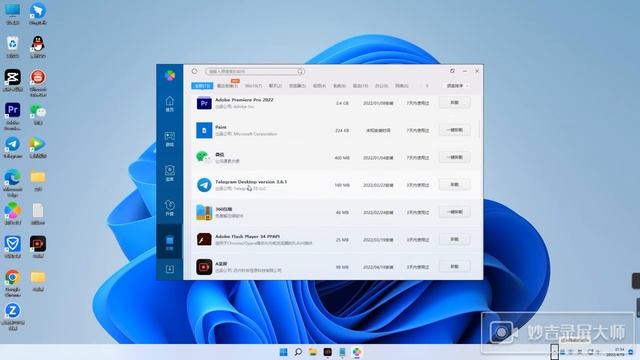Click the colorful app logo atop the sidebar
Viewport: 640px width, 360px height.
tap(170, 75)
